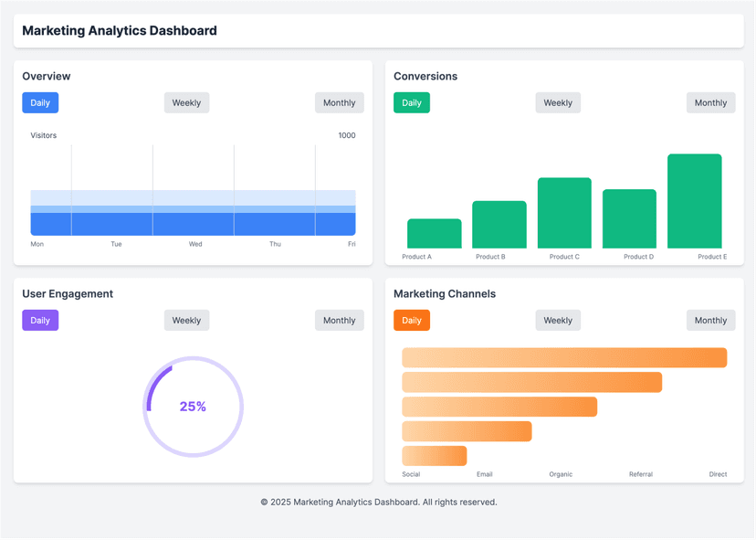Image resolution: width=756 pixels, height=540 pixels.
Task: Switch Marketing Channels to Monthly view
Action: (x=710, y=320)
